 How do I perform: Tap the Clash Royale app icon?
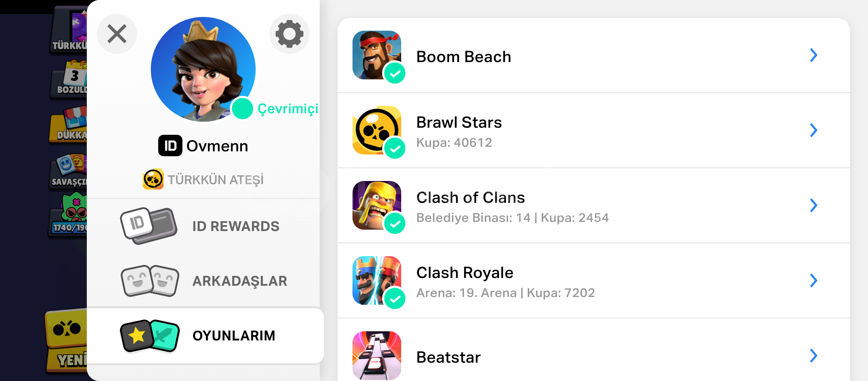pyautogui.click(x=376, y=280)
